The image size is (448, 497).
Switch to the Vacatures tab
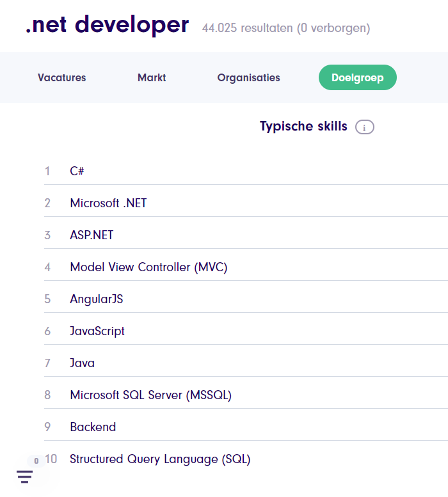tap(62, 77)
